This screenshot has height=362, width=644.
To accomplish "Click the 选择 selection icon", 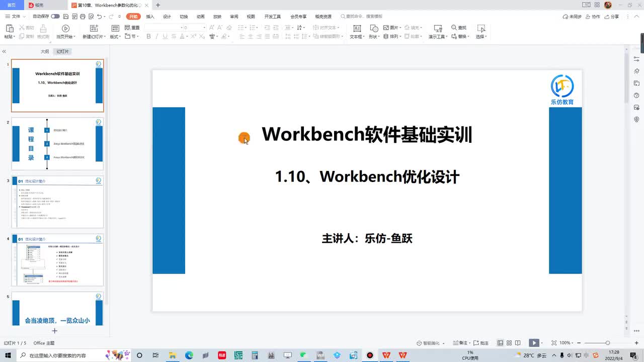I will tap(481, 29).
